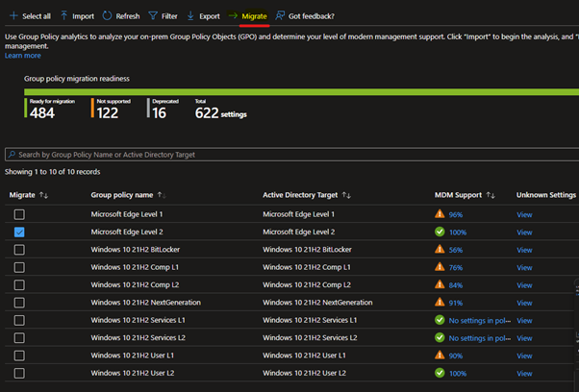Click the Select all toolbar label
This screenshot has height=392, width=579.
coord(37,16)
